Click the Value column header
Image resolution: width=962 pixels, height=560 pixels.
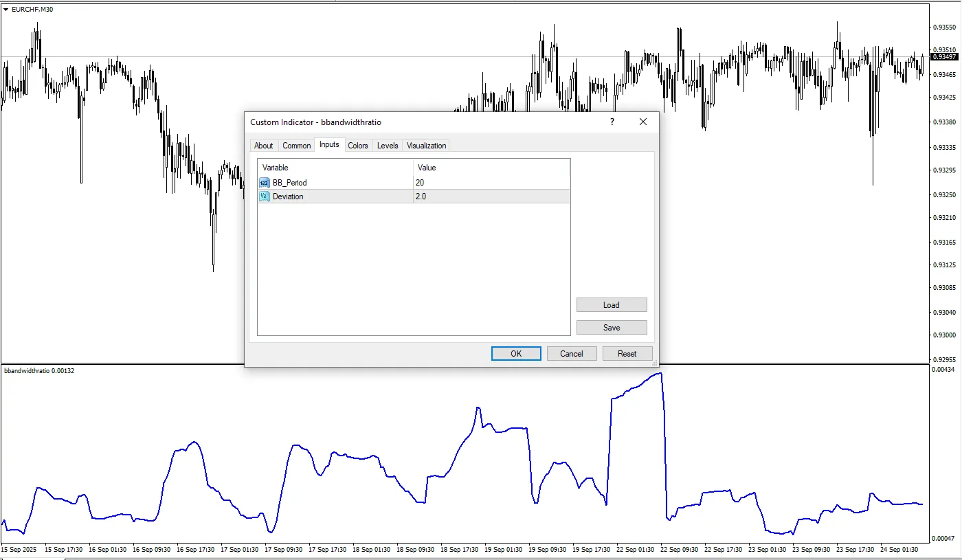[491, 168]
